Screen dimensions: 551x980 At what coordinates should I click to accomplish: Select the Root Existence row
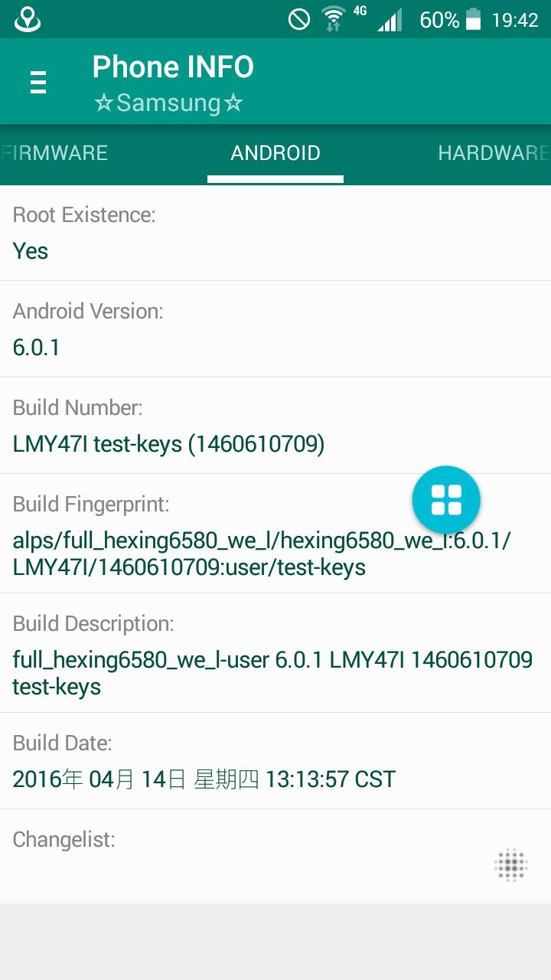[x=275, y=233]
